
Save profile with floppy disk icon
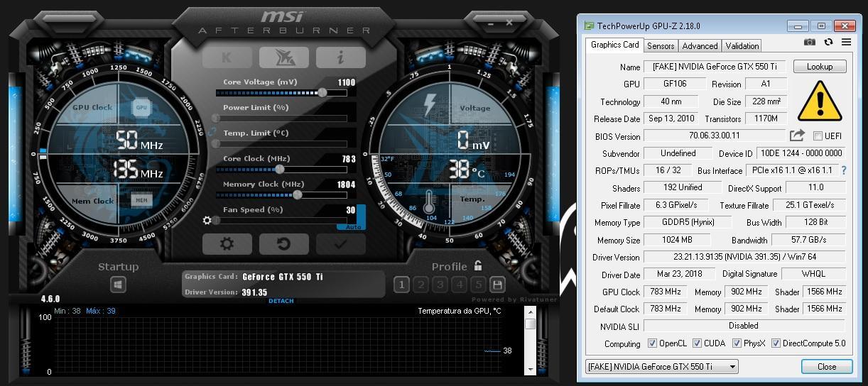tap(498, 285)
